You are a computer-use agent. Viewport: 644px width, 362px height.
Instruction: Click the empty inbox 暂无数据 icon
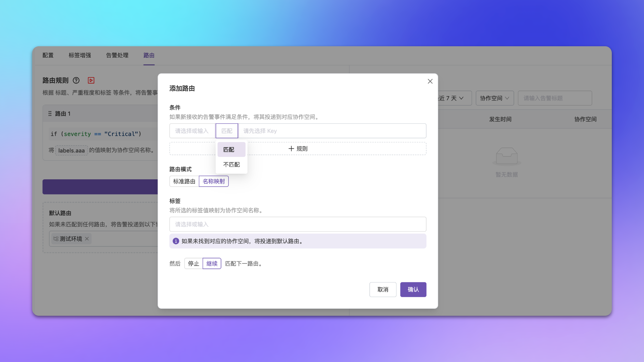506,156
